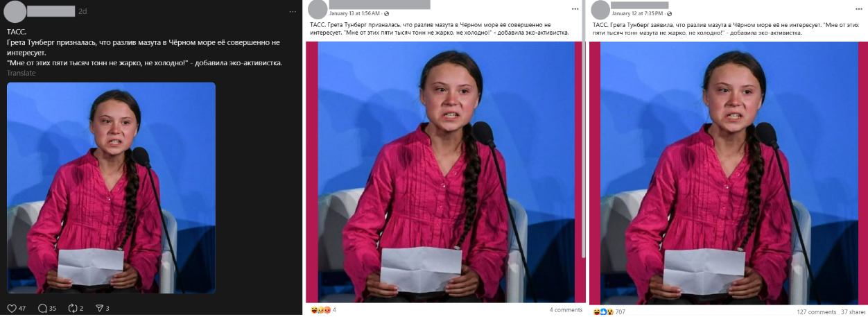Viewport: 868px width, 317px height.
Task: Open the three-dot options menu of the January 12 post
Action: pos(859,9)
